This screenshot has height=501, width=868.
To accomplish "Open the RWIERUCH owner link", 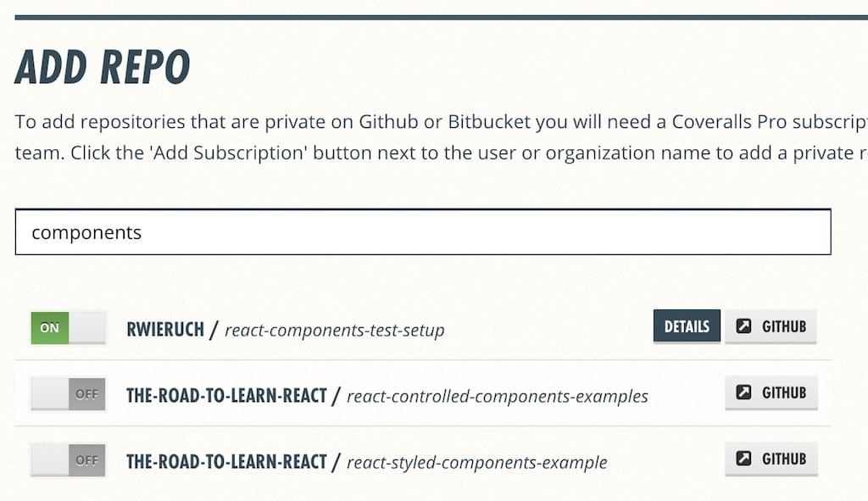I will 165,329.
